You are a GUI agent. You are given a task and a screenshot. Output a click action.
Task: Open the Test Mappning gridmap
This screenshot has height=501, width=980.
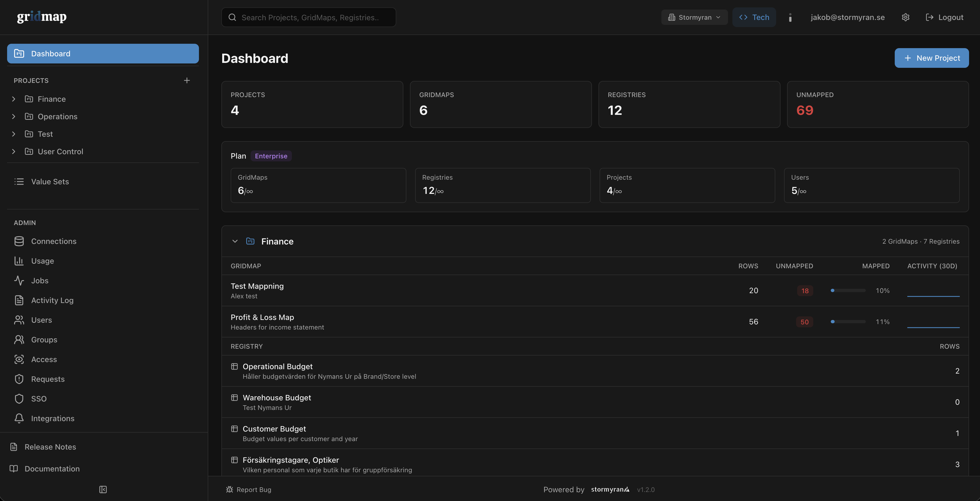click(595, 290)
